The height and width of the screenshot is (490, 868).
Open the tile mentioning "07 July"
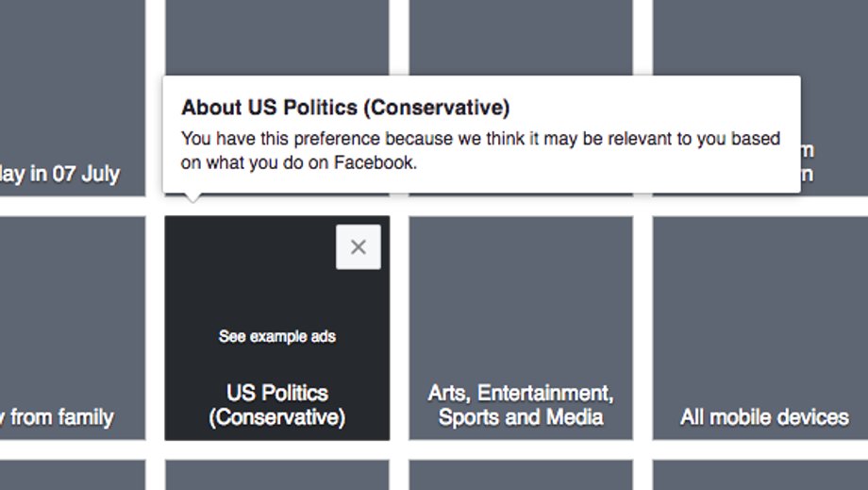click(73, 98)
